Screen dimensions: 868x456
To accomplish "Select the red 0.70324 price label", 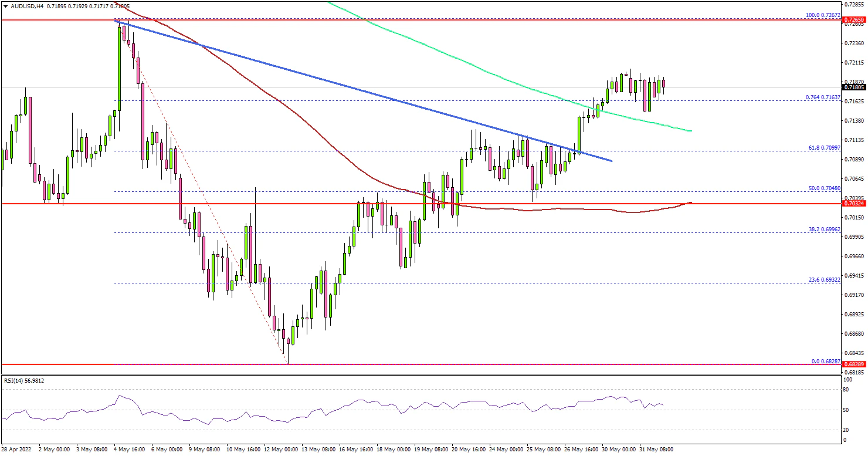I will coord(854,203).
